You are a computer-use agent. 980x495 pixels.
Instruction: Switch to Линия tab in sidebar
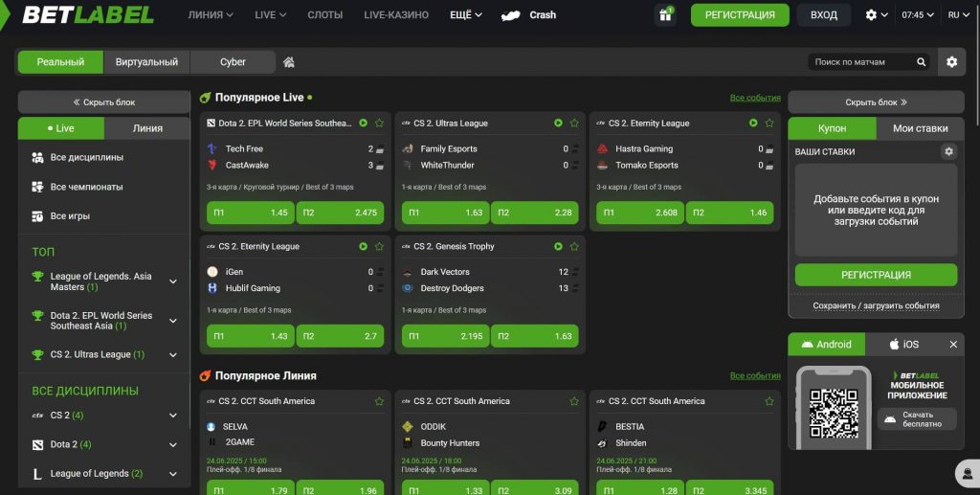click(x=147, y=128)
